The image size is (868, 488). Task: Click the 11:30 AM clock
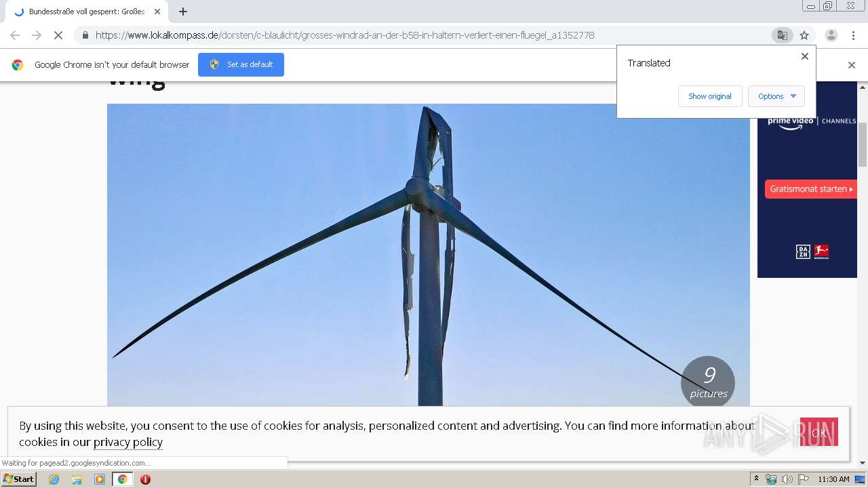click(833, 479)
